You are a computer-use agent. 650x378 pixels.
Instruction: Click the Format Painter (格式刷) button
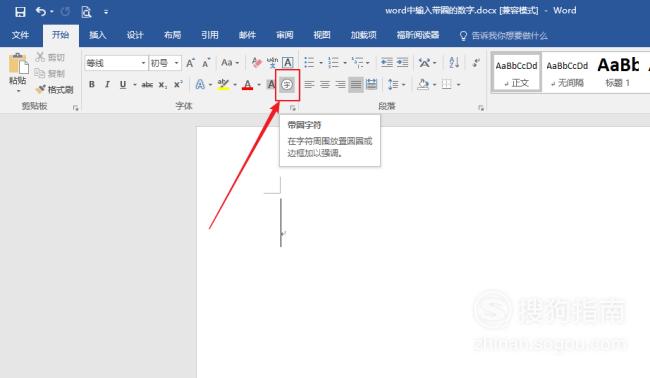(x=55, y=89)
